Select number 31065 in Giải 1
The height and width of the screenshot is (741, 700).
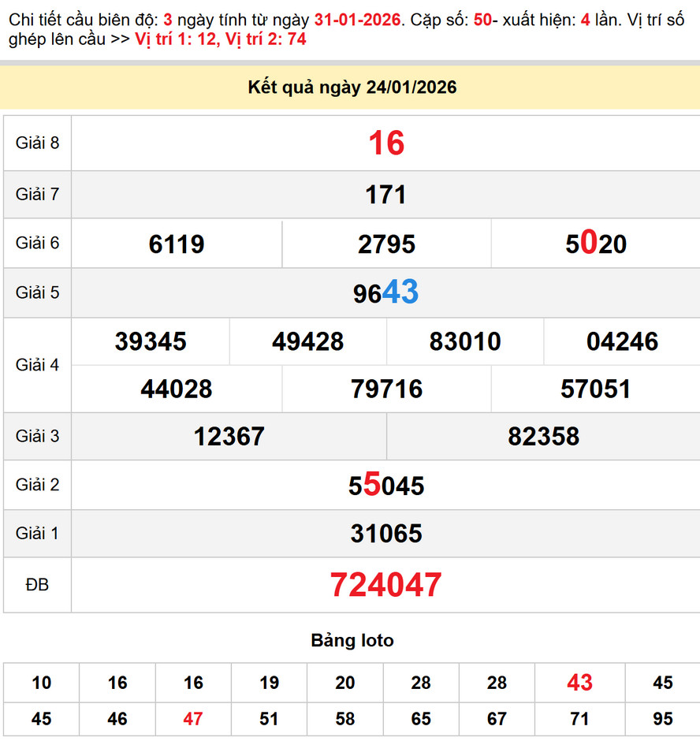coord(384,533)
